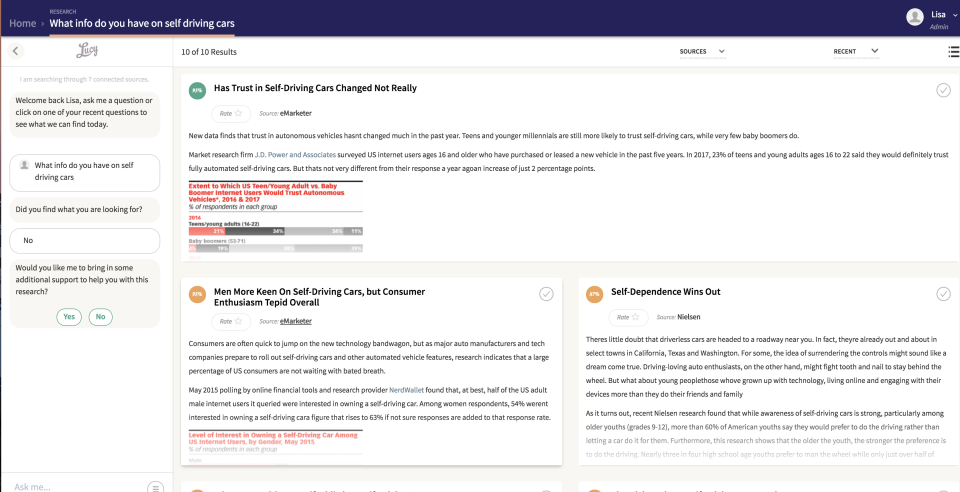Select the Has Trust article checkmark
The image size is (960, 492).
(x=943, y=91)
